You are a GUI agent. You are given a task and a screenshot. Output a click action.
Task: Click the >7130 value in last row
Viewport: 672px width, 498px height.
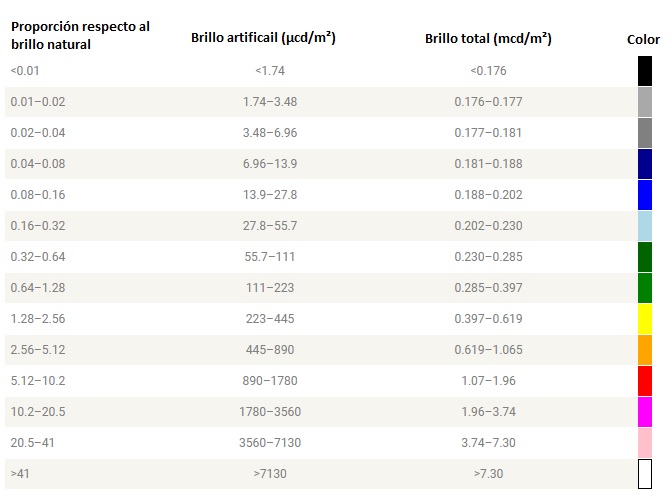pyautogui.click(x=270, y=474)
